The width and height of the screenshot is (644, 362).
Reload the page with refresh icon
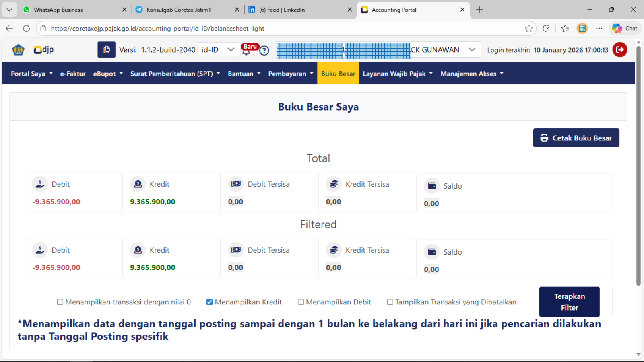27,29
